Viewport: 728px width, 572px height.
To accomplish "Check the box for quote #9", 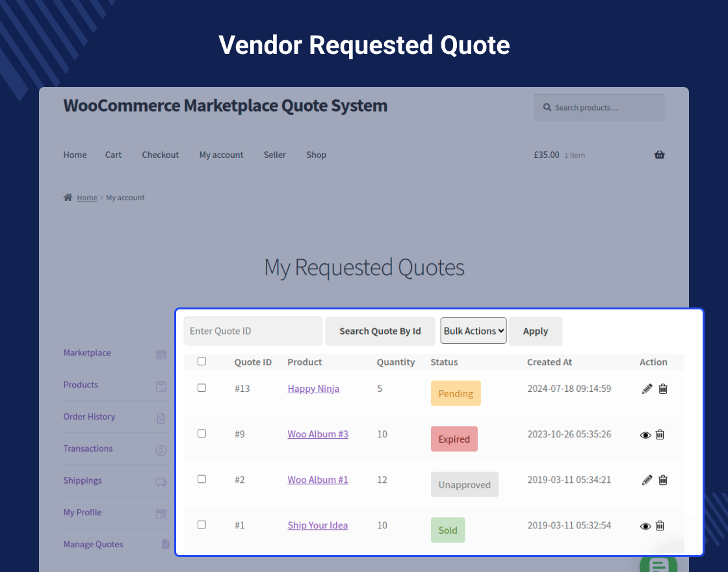I will (x=201, y=433).
